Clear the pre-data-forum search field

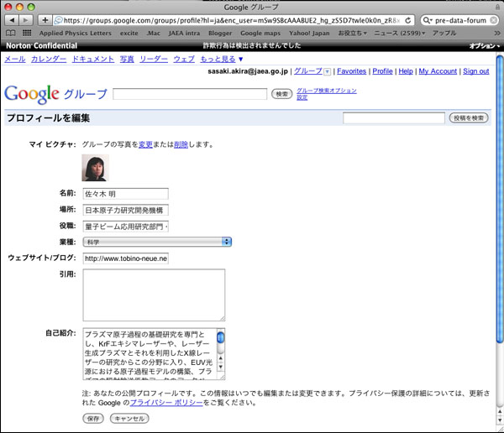[x=493, y=20]
